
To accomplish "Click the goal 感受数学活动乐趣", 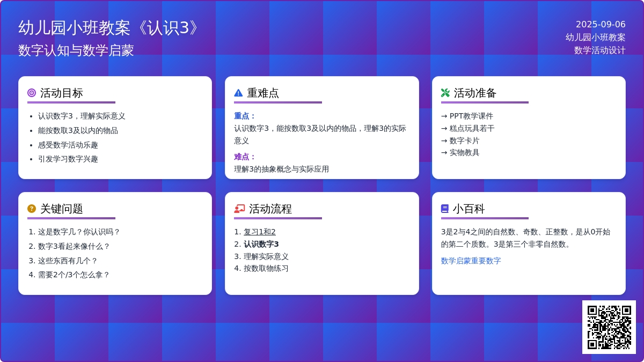I will [x=68, y=145].
